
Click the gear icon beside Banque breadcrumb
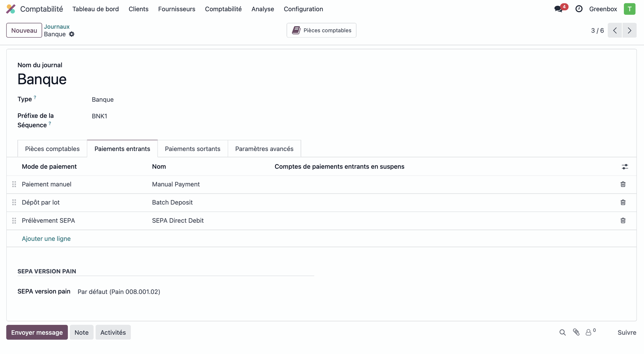pos(72,34)
